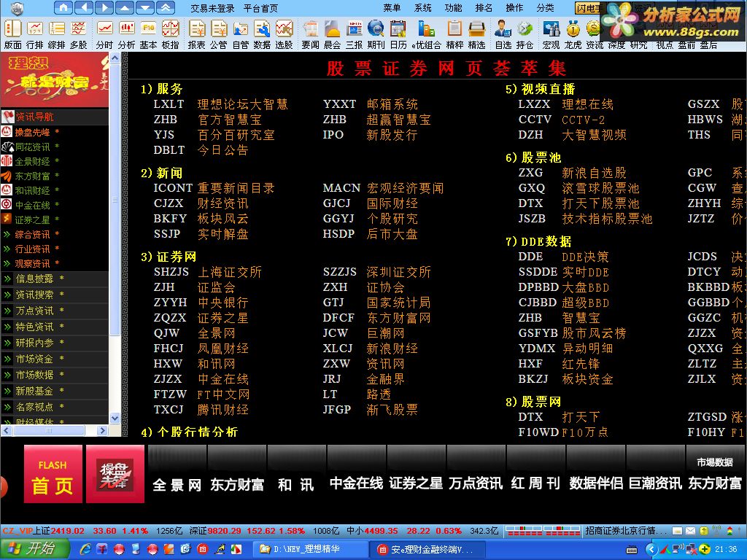Open the 系统 menu
The image size is (747, 560).
coord(422,7)
